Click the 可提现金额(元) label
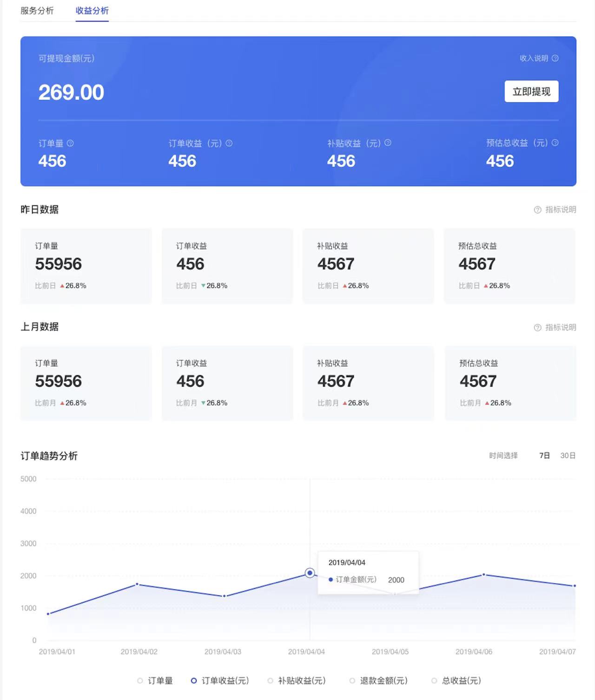This screenshot has height=700, width=595. click(x=66, y=58)
